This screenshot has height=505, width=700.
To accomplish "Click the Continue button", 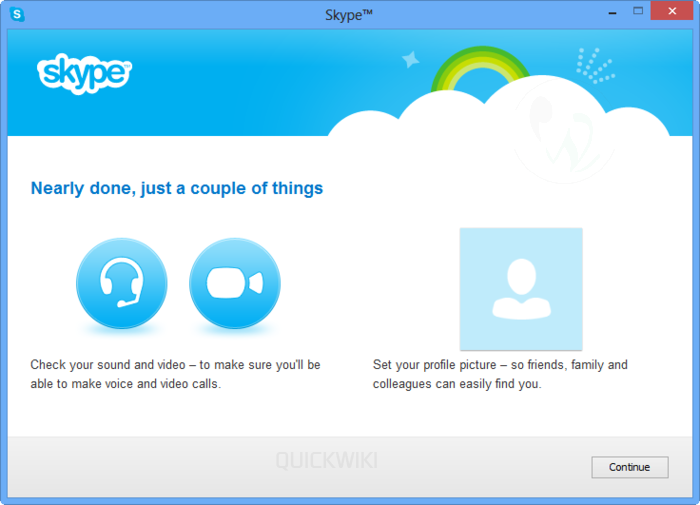I will point(630,467).
